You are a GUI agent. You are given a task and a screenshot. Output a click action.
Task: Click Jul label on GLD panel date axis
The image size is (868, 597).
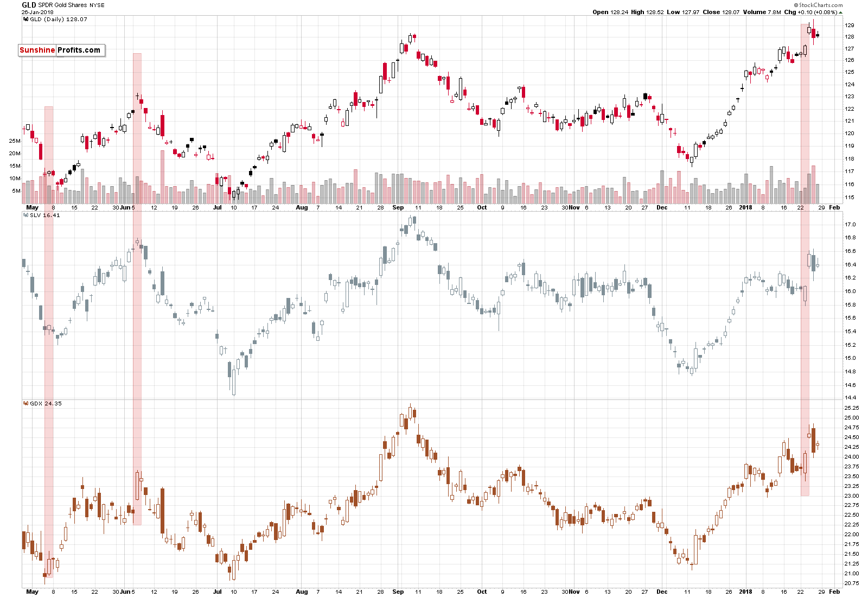(218, 207)
